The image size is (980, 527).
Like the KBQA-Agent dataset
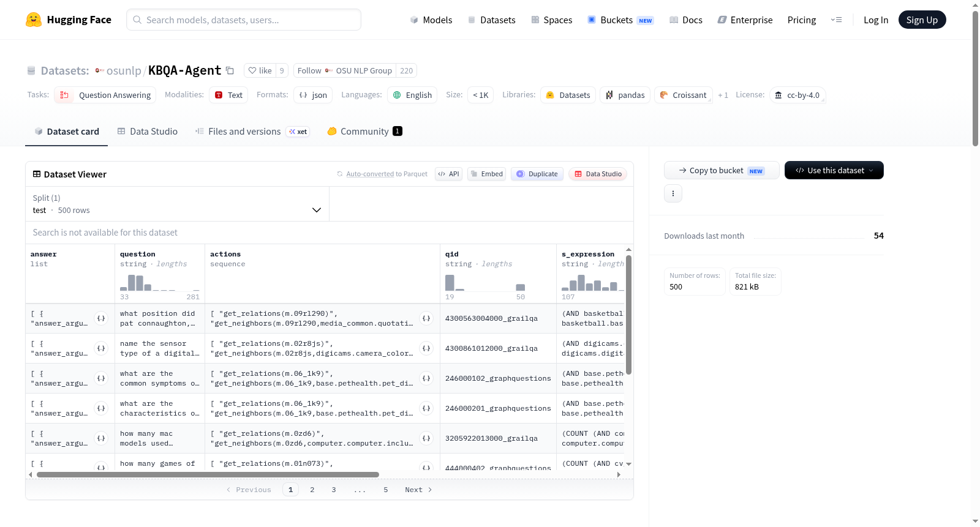tap(260, 70)
